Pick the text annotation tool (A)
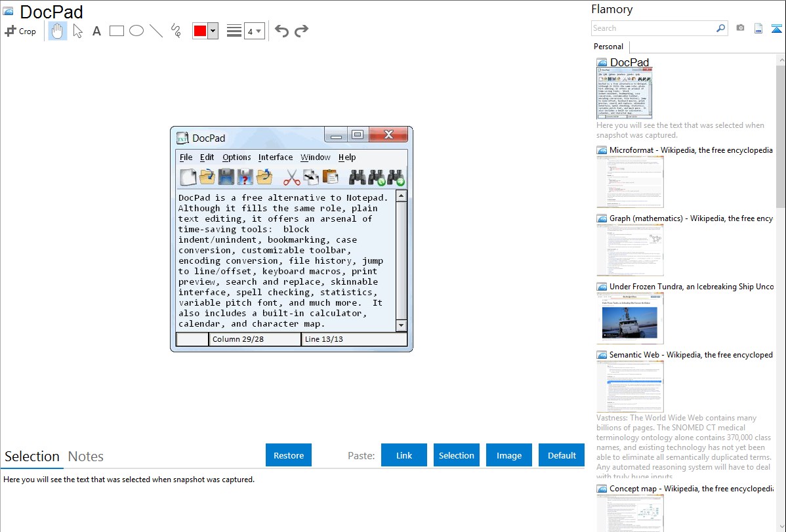 pos(96,31)
